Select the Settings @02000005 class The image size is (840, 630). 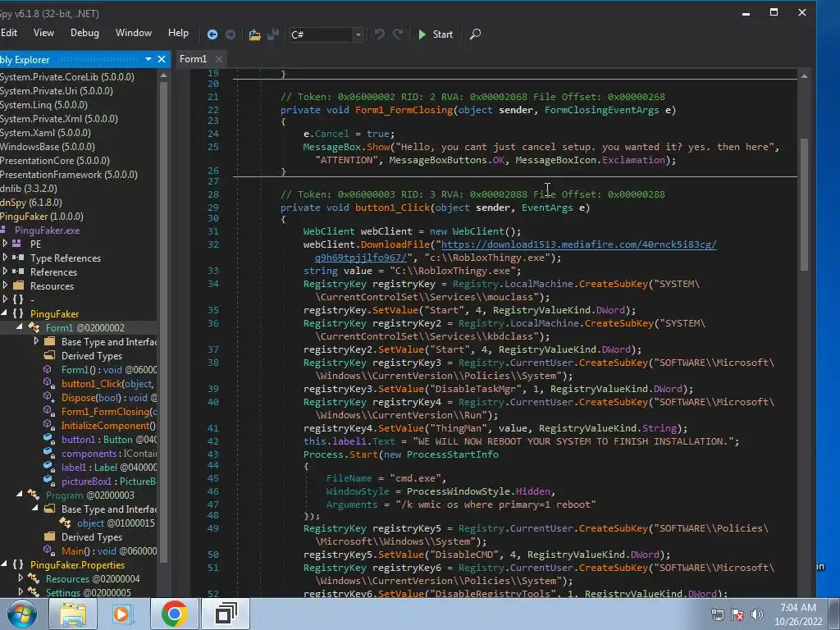(x=89, y=592)
